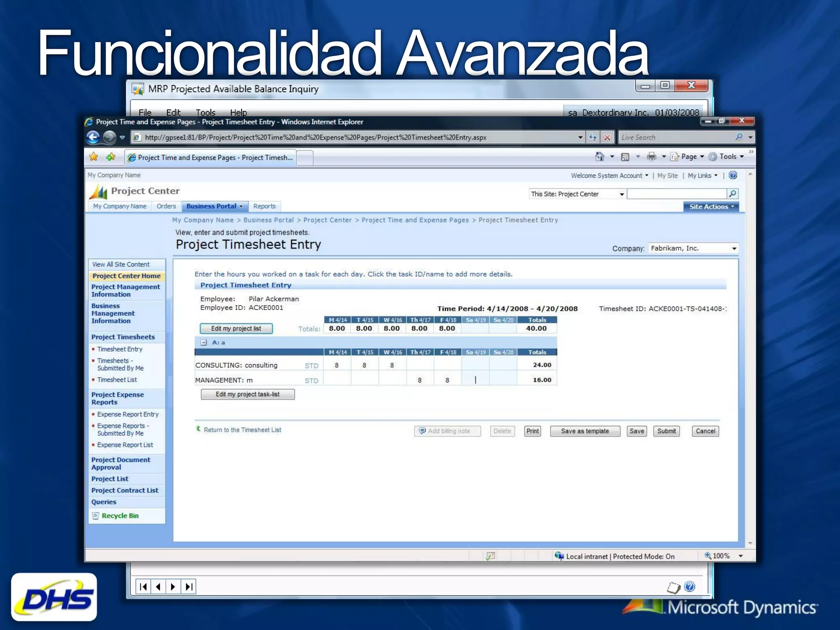Open the Tools menu in MRP window

pos(205,112)
